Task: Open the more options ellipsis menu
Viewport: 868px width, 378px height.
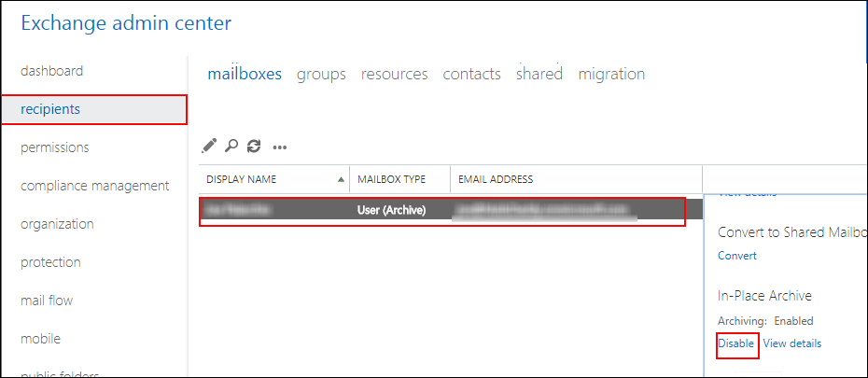Action: click(x=280, y=147)
